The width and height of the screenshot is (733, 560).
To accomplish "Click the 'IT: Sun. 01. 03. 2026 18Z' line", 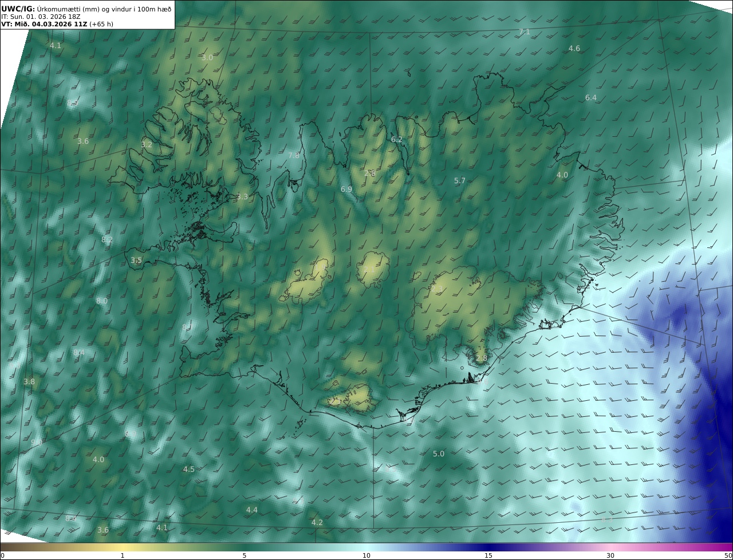I will [41, 17].
